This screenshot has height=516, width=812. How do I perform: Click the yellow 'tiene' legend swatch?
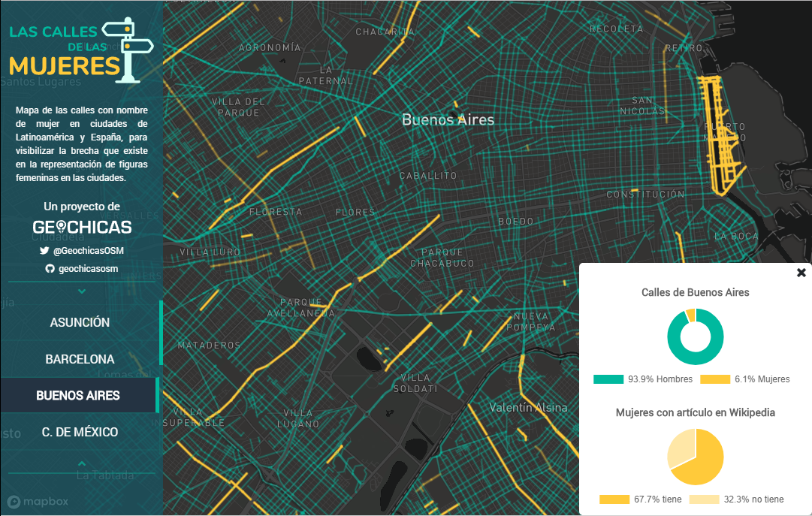click(x=614, y=499)
